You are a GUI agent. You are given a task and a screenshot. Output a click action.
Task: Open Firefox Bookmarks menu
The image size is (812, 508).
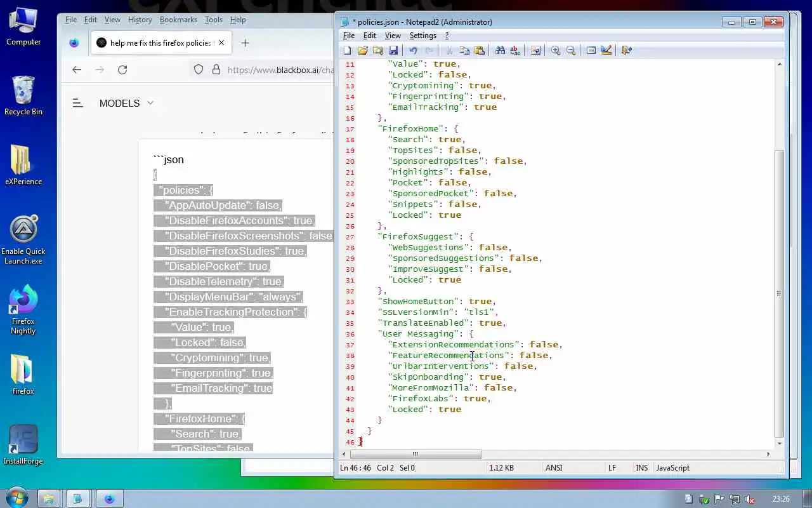(x=178, y=20)
